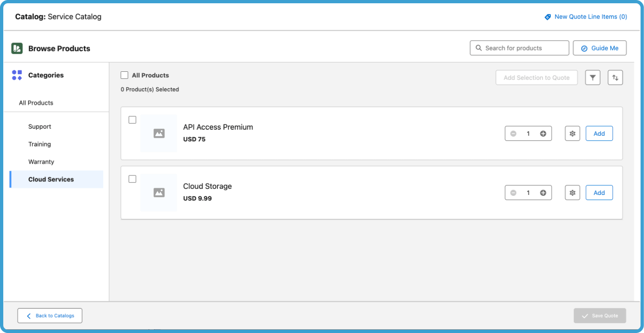Open the filter icon above the product list
Viewport: 644px width, 333px height.
593,77
